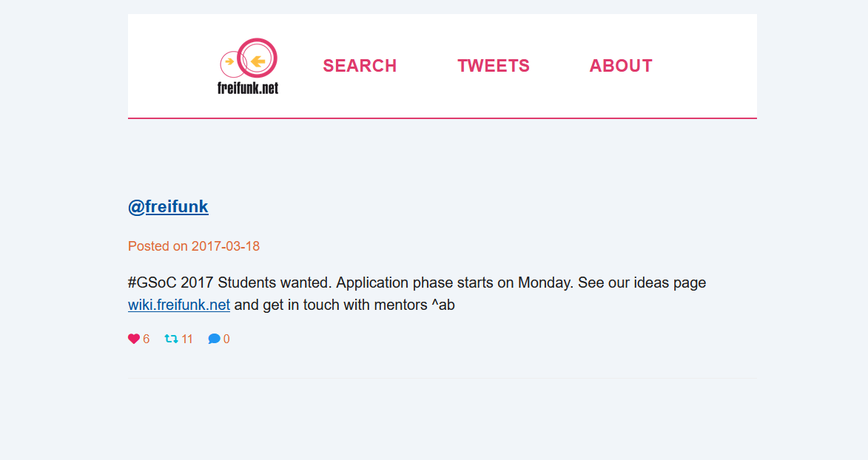Image resolution: width=868 pixels, height=460 pixels.
Task: Follow the wiki.freifunk.net link
Action: [x=179, y=305]
